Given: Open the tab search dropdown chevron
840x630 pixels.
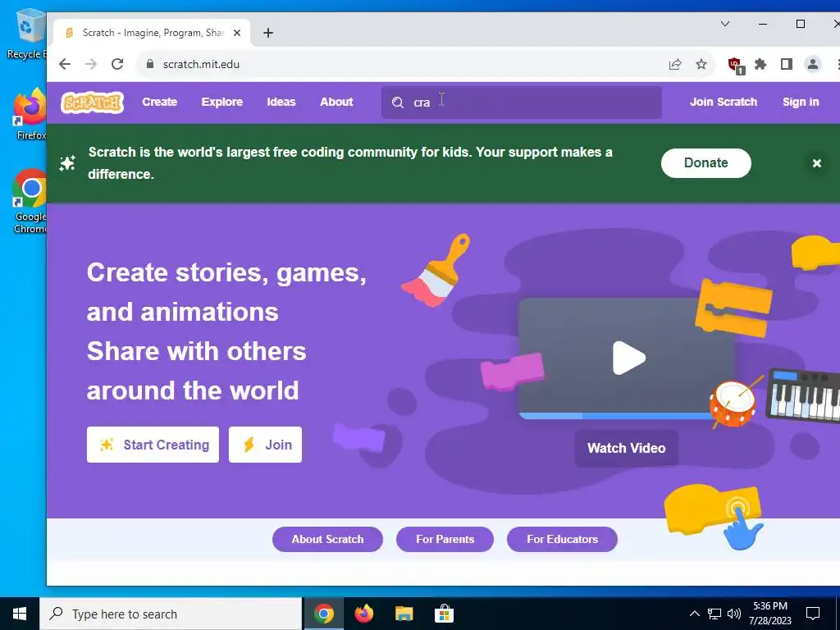Looking at the screenshot, I should pyautogui.click(x=725, y=24).
